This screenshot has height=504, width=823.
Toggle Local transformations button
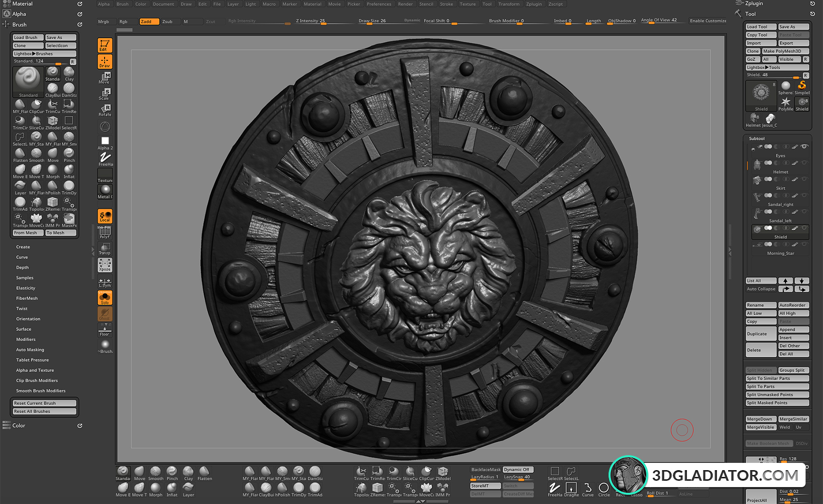[105, 216]
